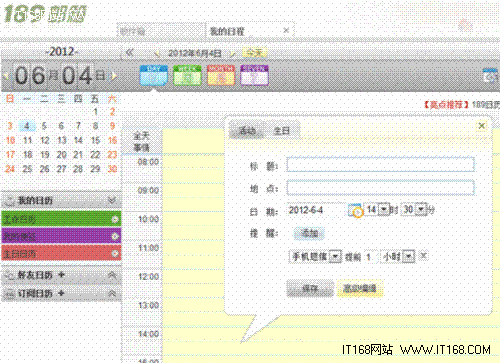Viewport: 500px width, 363px height.
Task: Open the tab left of 我的日程
Action: [161, 31]
